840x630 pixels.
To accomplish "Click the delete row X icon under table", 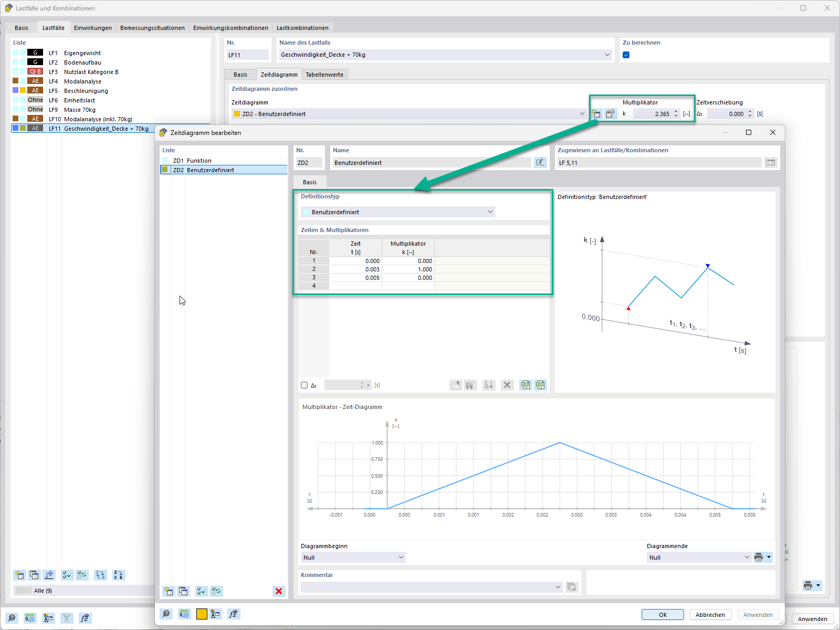I will 507,385.
